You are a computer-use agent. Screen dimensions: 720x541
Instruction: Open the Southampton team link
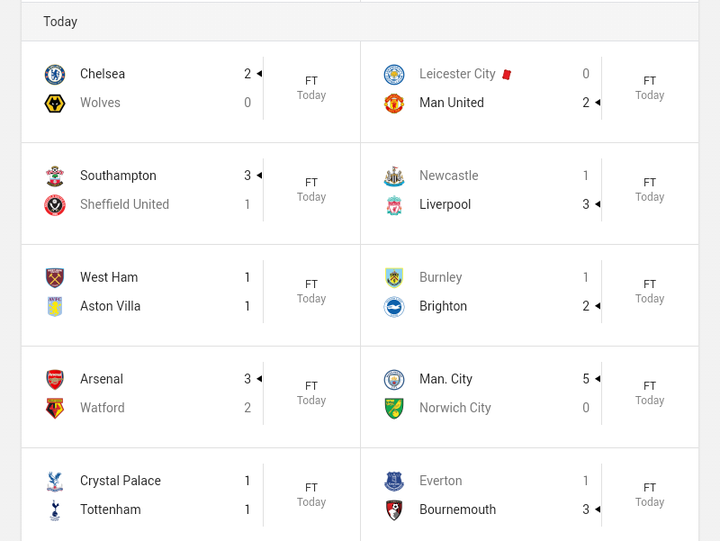(118, 176)
